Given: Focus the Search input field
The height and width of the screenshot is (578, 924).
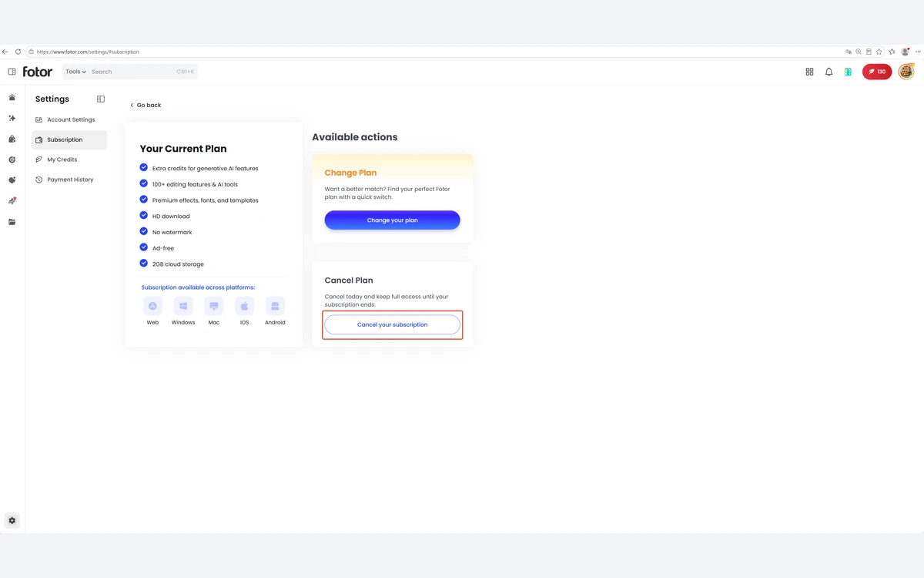Looking at the screenshot, I should (x=142, y=72).
